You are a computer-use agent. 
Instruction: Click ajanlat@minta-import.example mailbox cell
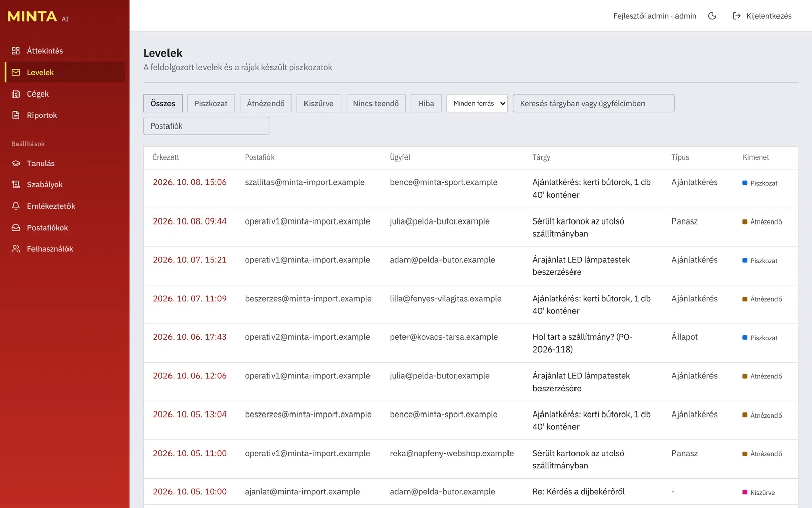[302, 492]
